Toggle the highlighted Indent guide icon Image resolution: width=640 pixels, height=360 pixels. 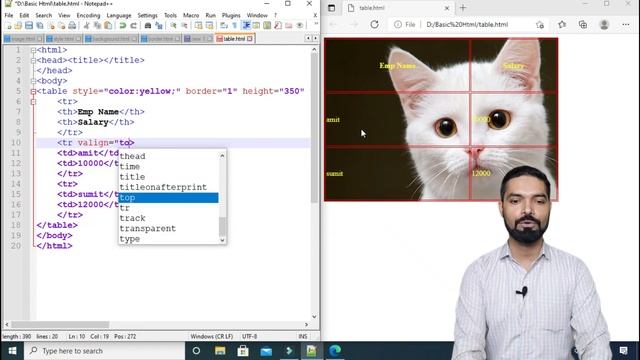(x=246, y=26)
